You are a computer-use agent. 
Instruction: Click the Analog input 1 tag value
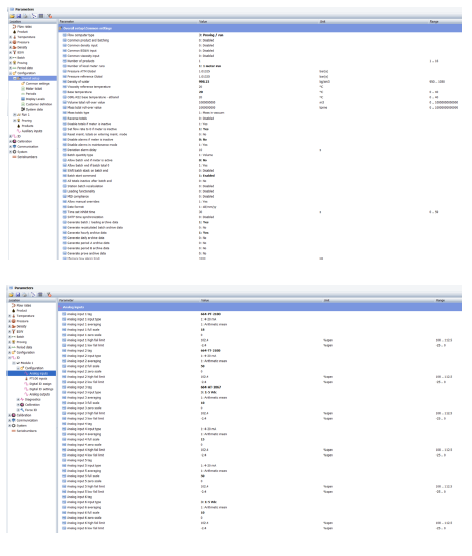pyautogui.click(x=211, y=314)
